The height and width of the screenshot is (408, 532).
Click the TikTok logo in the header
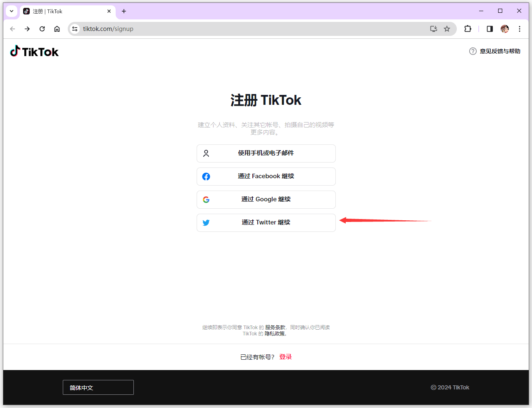(x=34, y=51)
